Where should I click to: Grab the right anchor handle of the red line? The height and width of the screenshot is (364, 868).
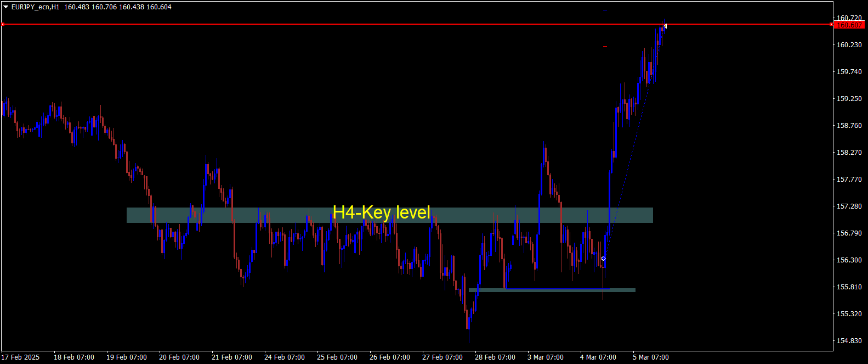coord(832,24)
